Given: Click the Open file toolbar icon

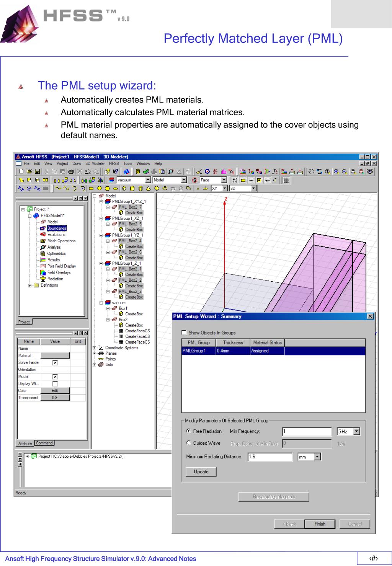Looking at the screenshot, I should 29,171.
